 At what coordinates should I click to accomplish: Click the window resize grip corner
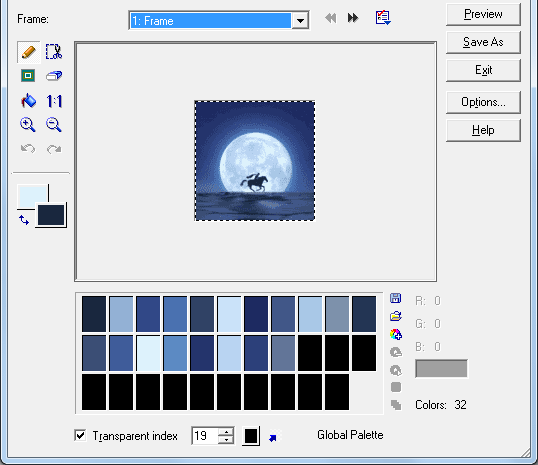pyautogui.click(x=526, y=453)
